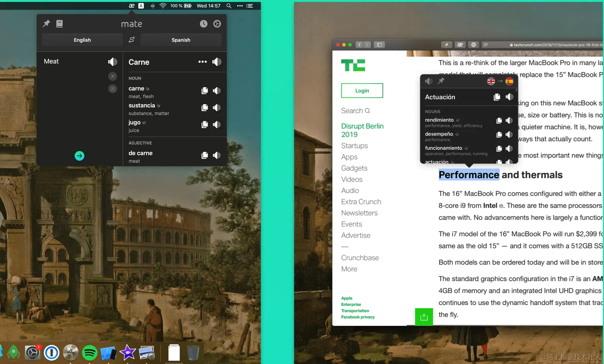
Task: Play pronunciation of source word Meat
Action: 112,62
